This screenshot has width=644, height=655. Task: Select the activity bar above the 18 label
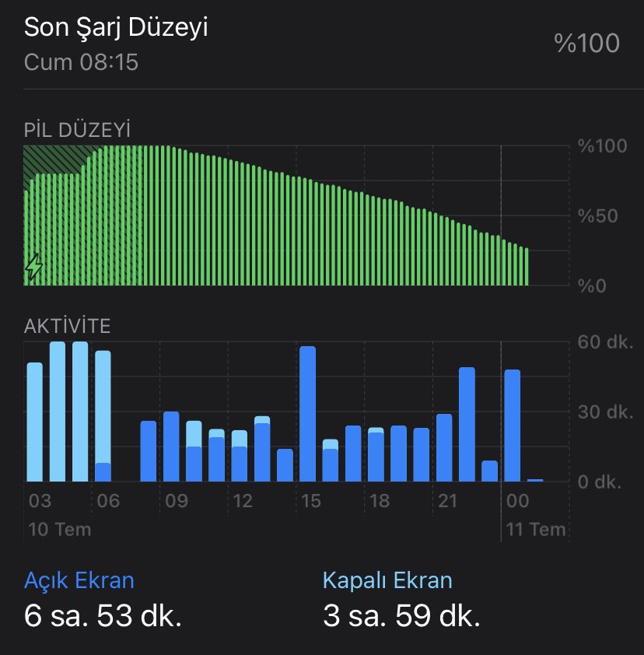(x=376, y=454)
